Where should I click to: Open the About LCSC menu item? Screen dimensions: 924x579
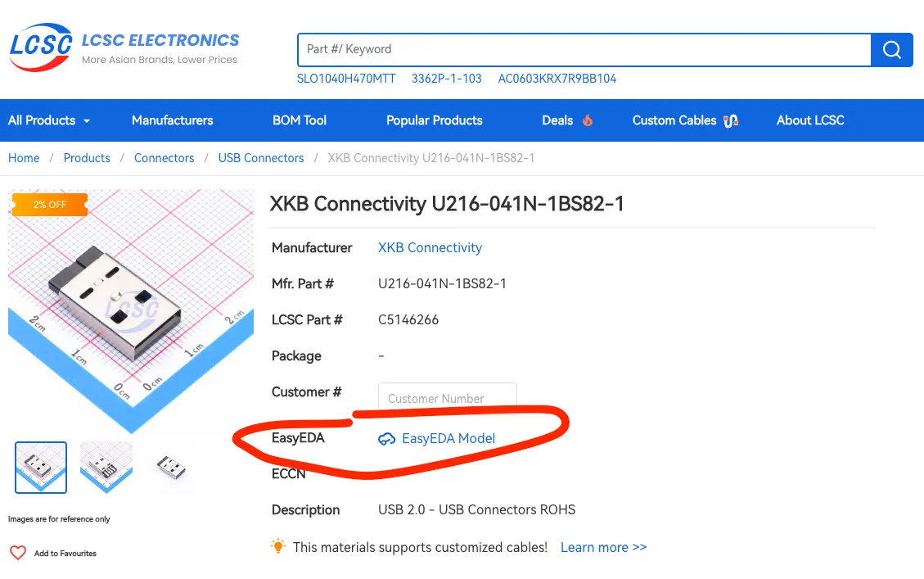pos(810,120)
